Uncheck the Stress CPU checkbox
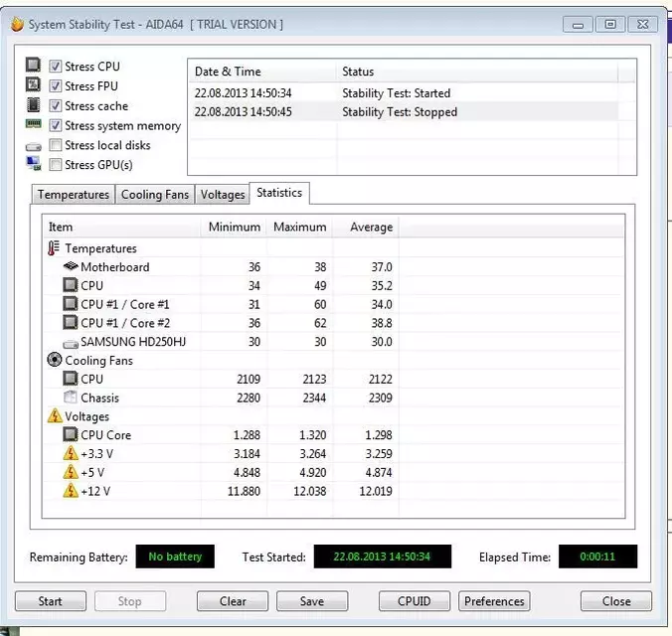Viewport: 672px width, 636px height. coord(55,66)
